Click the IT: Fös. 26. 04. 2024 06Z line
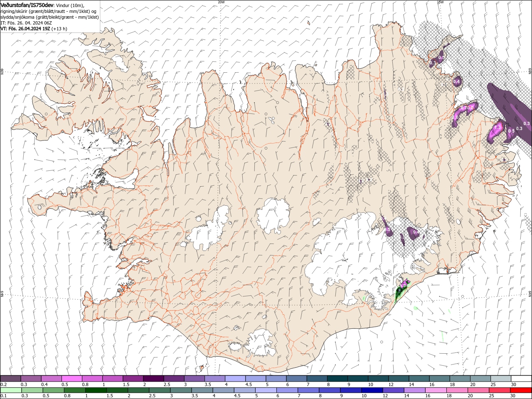This screenshot has height=399, width=532. 26,23
